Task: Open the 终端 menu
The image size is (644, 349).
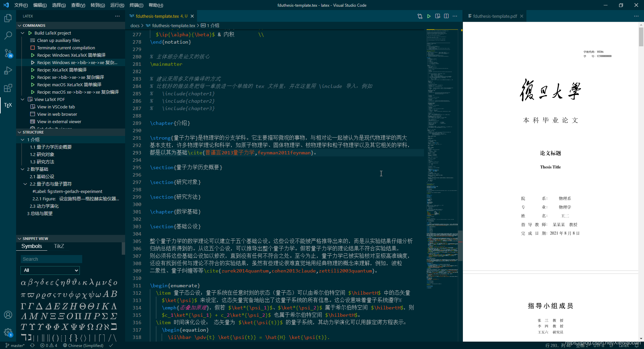Action: click(x=136, y=5)
